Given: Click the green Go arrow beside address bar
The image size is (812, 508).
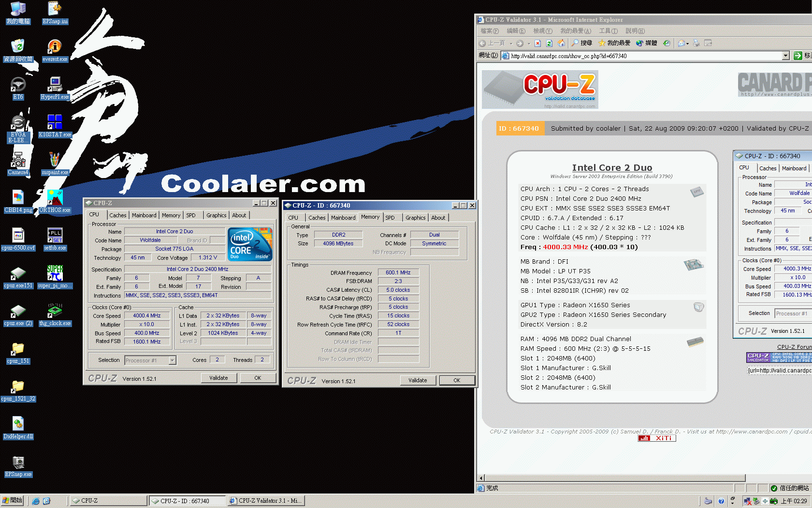Looking at the screenshot, I should pyautogui.click(x=798, y=56).
